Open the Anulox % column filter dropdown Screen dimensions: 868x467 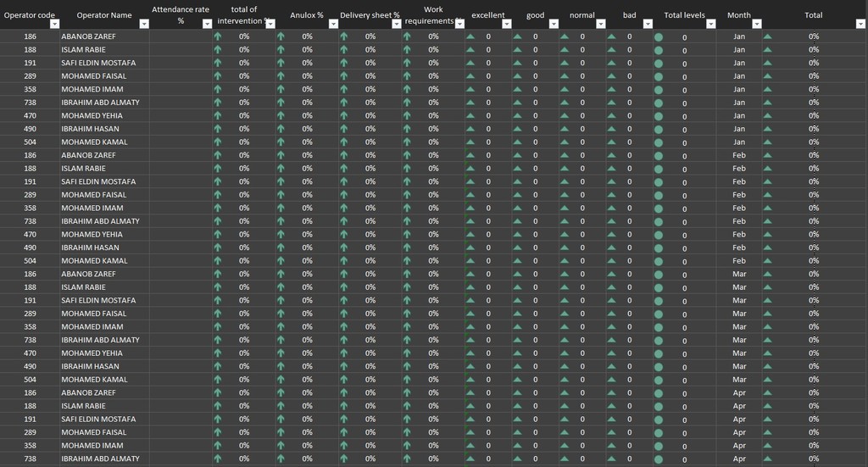(333, 24)
